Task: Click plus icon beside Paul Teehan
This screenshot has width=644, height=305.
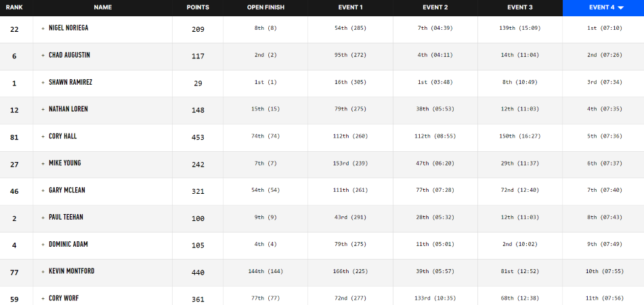Action: pyautogui.click(x=43, y=218)
